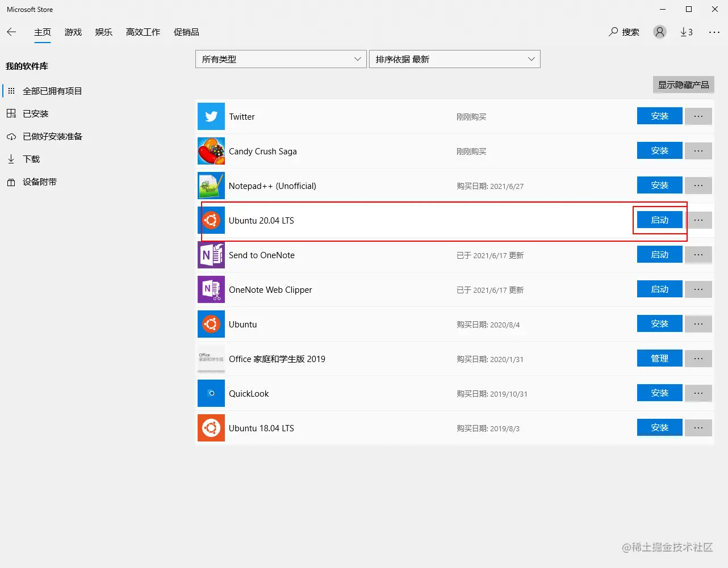
Task: Open the top-right see more ellipsis
Action: pyautogui.click(x=714, y=32)
